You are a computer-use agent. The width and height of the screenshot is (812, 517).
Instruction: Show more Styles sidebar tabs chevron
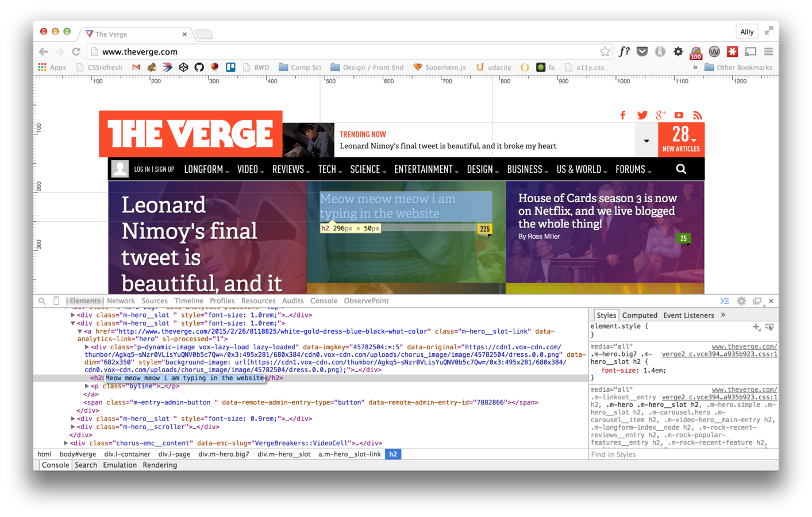click(723, 315)
